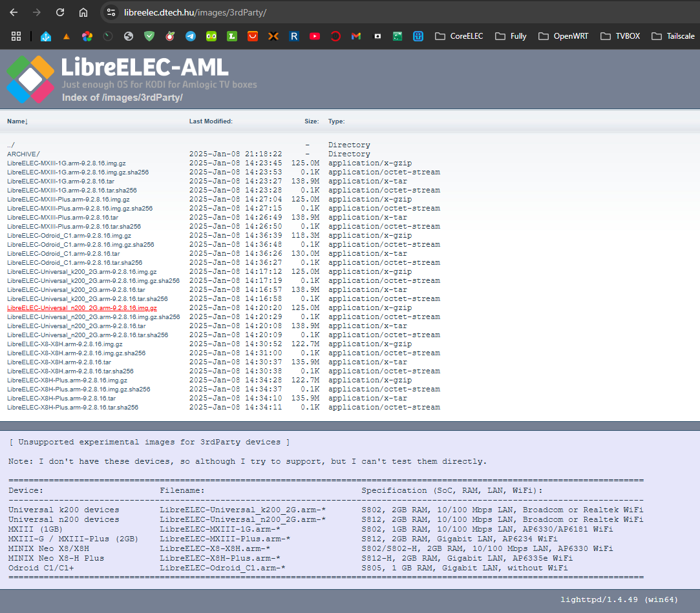Viewport: 700px width, 613px height.
Task: Open the site information icon in address bar
Action: click(111, 12)
